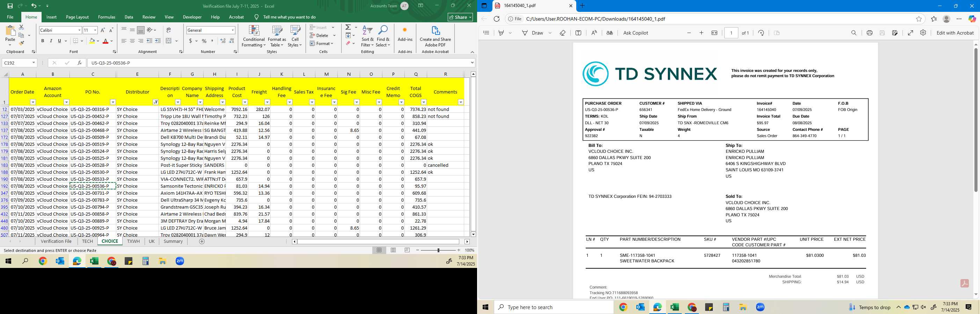
Task: Open the General number format dropdown
Action: [x=233, y=30]
